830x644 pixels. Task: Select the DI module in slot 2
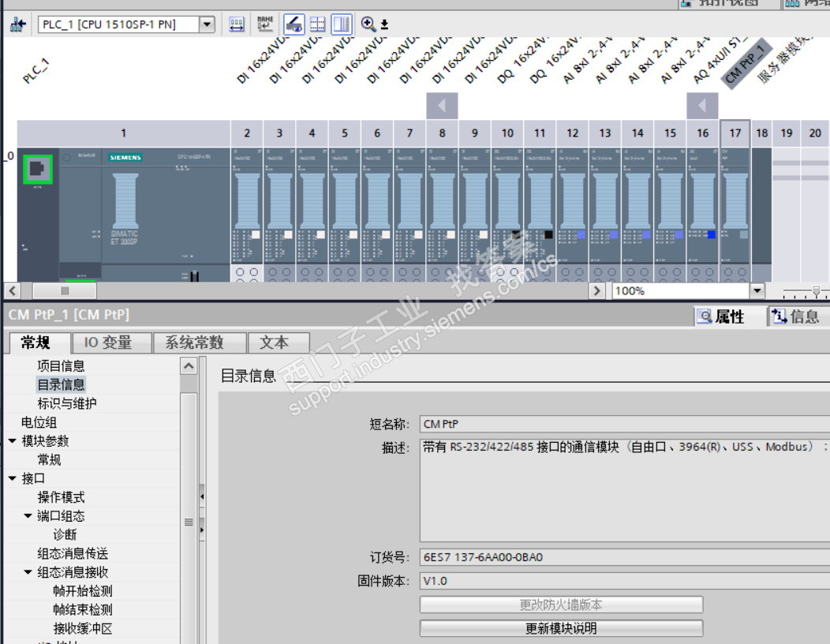(x=247, y=215)
